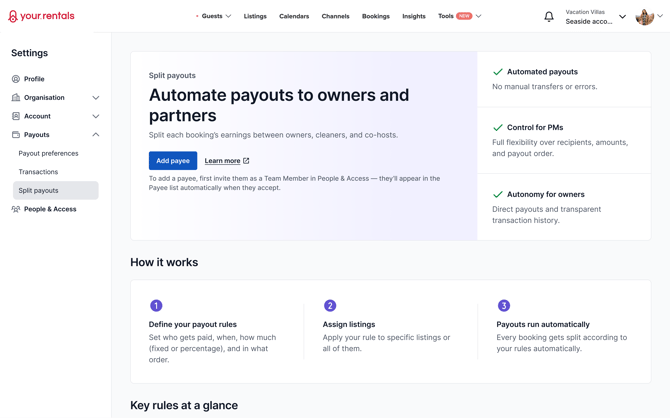Click the Add payee button

pos(173,161)
